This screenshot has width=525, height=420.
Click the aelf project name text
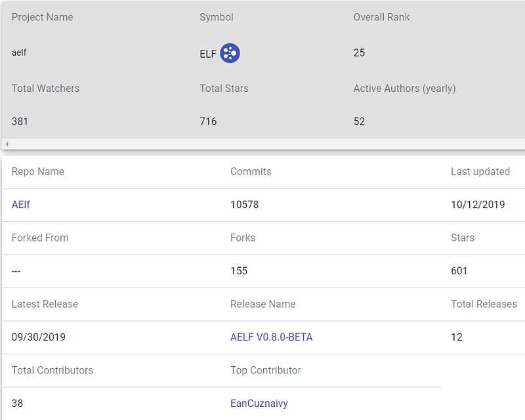(20, 52)
